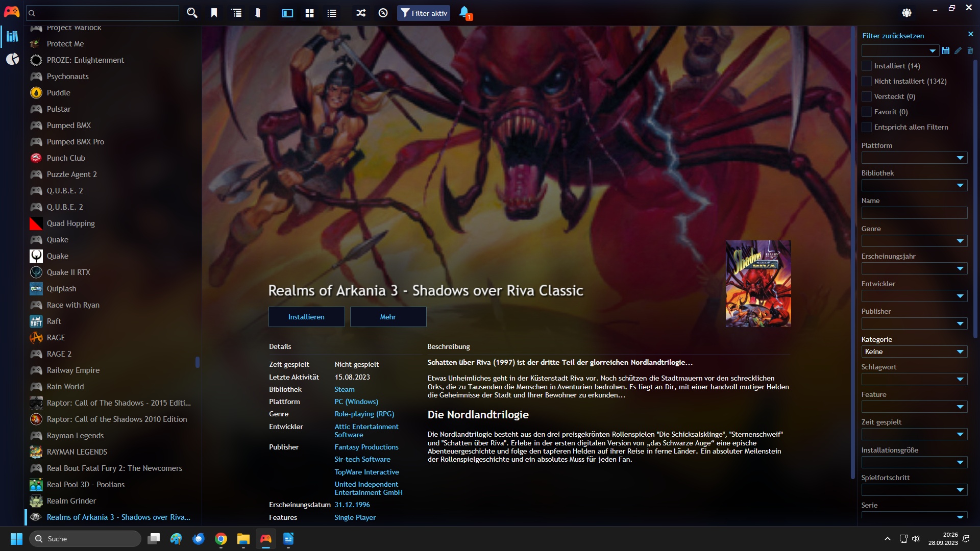This screenshot has height=551, width=980.
Task: Click the bookmark filter presets icon
Action: pos(214,13)
